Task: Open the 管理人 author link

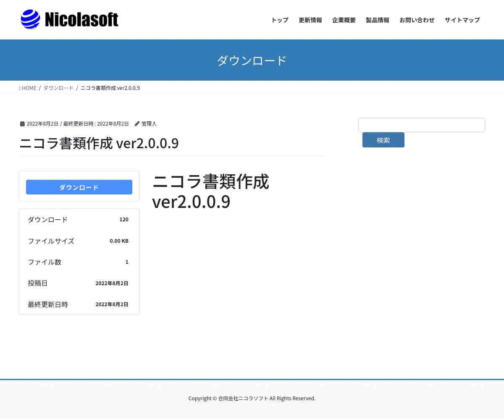Action: (x=149, y=124)
